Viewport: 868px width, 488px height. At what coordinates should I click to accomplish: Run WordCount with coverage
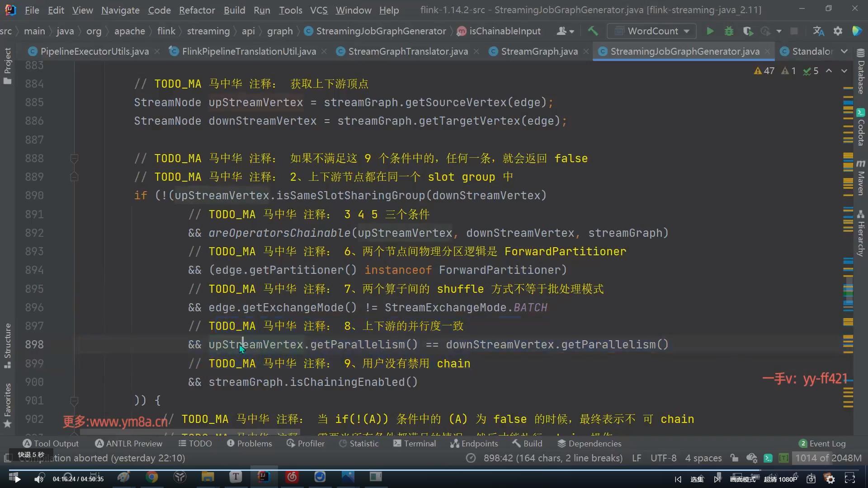pos(748,31)
